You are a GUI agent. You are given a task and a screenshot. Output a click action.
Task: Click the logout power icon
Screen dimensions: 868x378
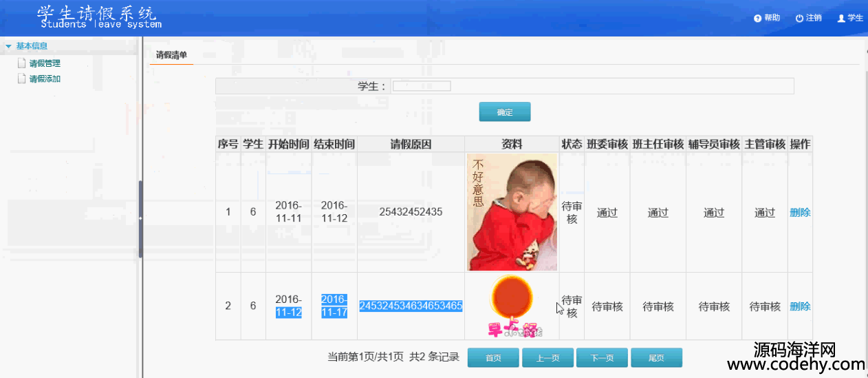[x=799, y=19]
